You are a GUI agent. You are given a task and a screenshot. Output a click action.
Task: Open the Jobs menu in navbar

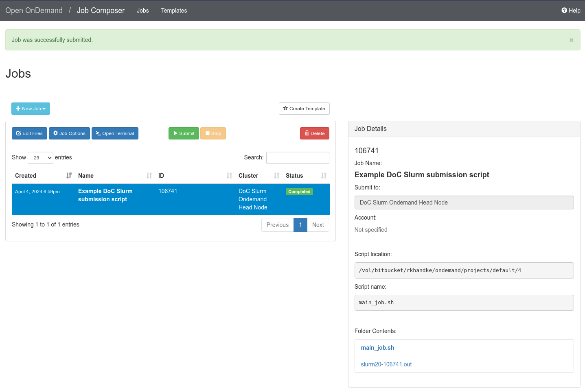[x=142, y=11]
